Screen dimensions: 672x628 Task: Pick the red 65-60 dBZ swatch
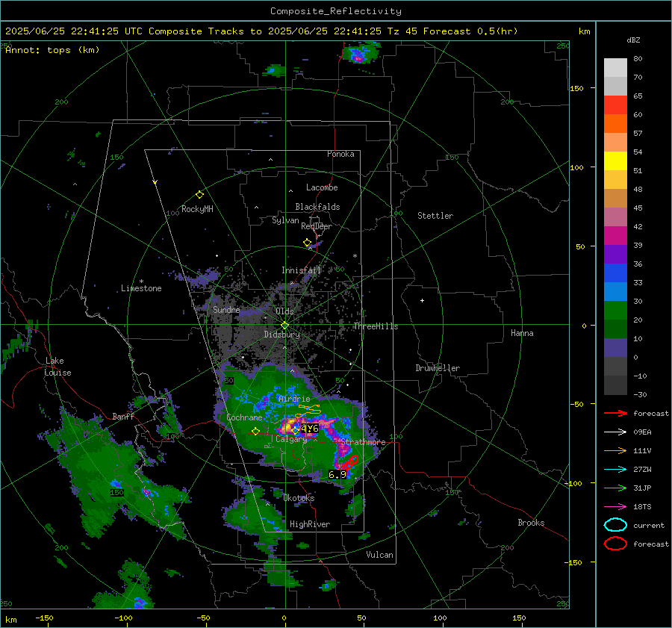point(615,105)
